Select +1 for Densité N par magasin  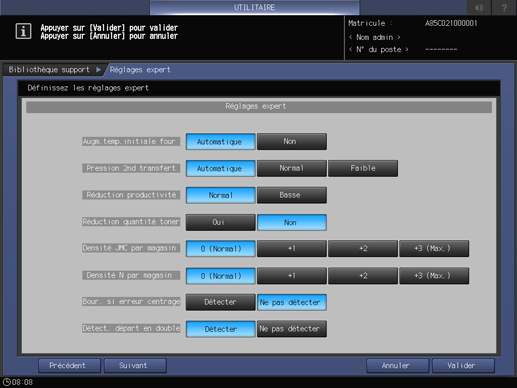(292, 276)
